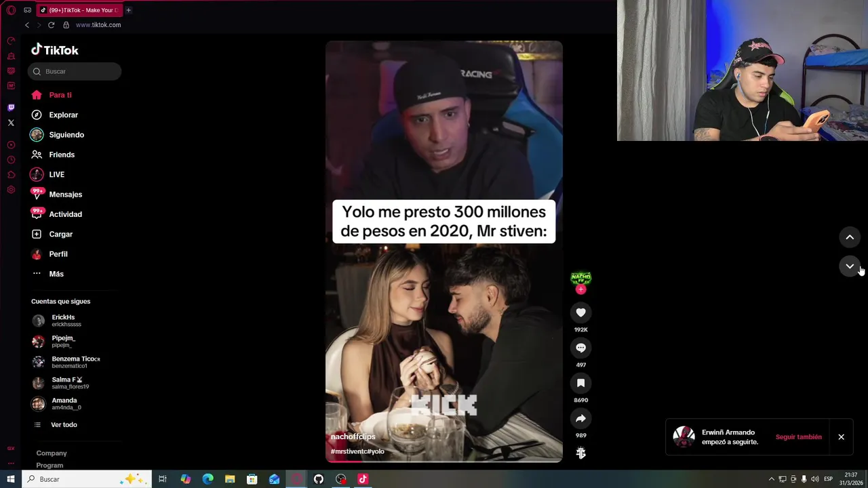Open the Windows Start menu

[11, 479]
